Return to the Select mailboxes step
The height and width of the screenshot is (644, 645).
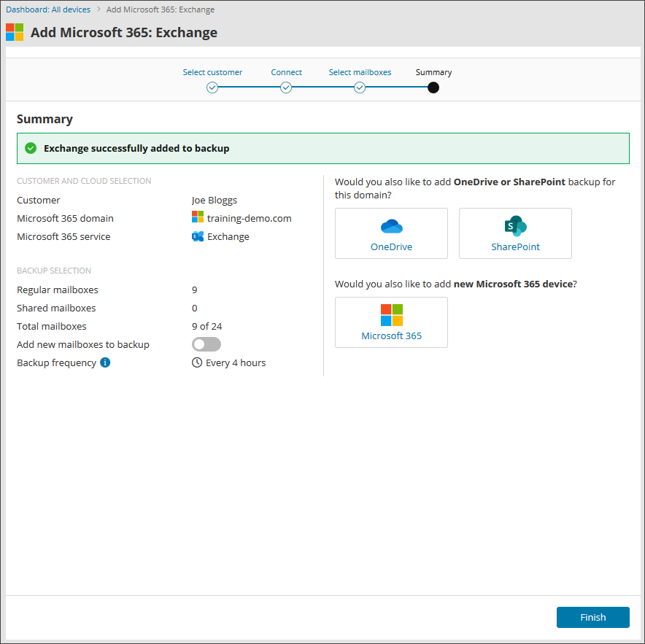(360, 72)
